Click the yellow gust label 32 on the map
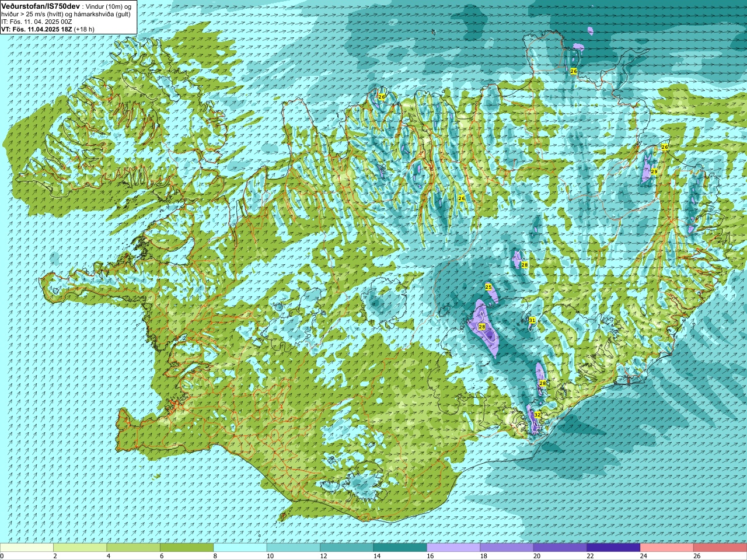 click(x=537, y=414)
